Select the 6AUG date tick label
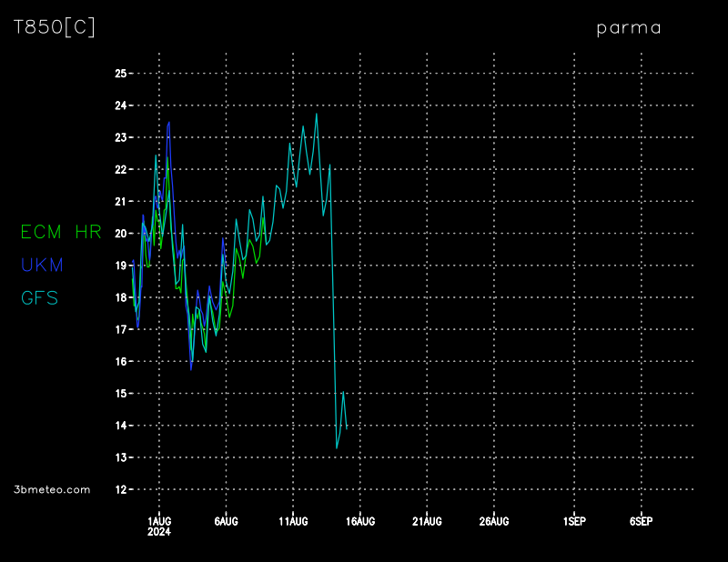The image size is (728, 562). pyautogui.click(x=226, y=521)
